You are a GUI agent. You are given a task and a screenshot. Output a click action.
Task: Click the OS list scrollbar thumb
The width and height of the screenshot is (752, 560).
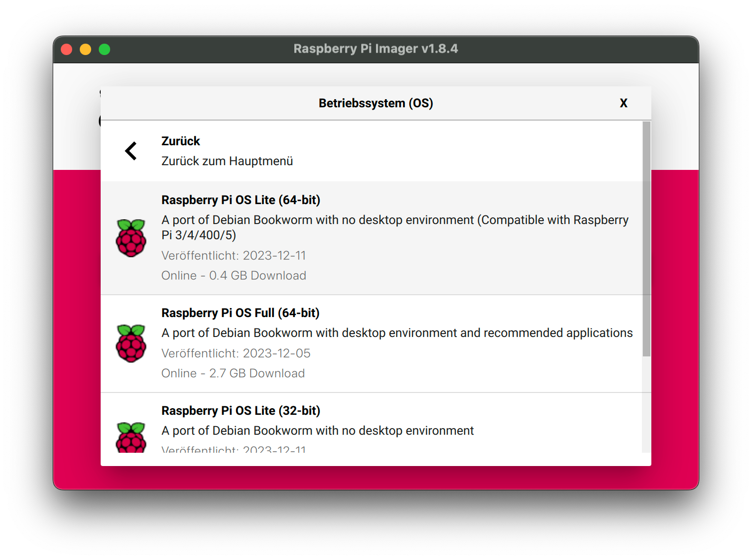(646, 237)
